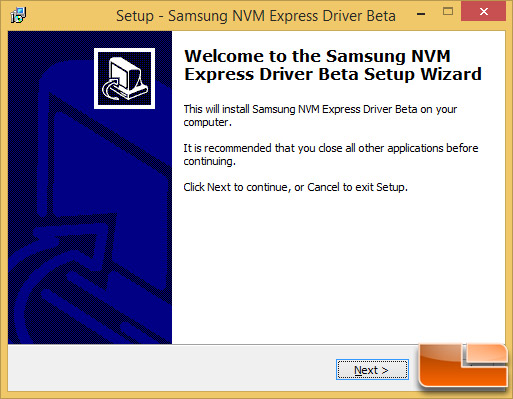Click the 'It is recommended' paragraph
The width and height of the screenshot is (513, 399).
pos(331,154)
